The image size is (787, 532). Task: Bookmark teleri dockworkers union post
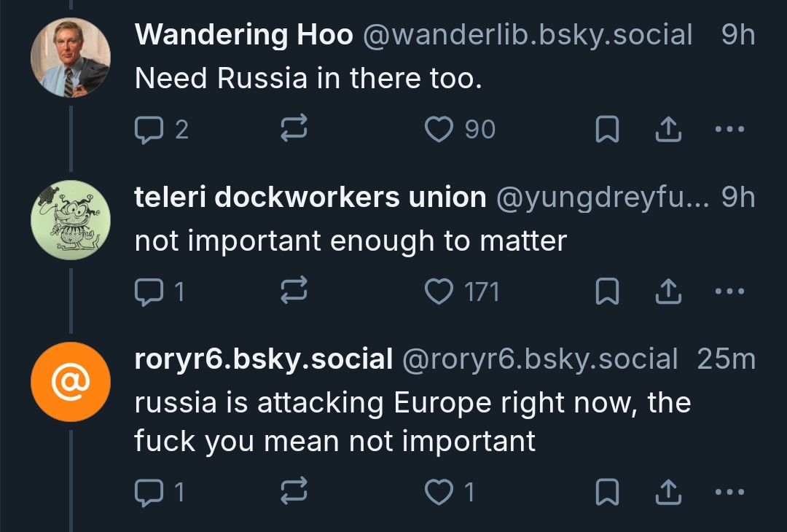(607, 292)
